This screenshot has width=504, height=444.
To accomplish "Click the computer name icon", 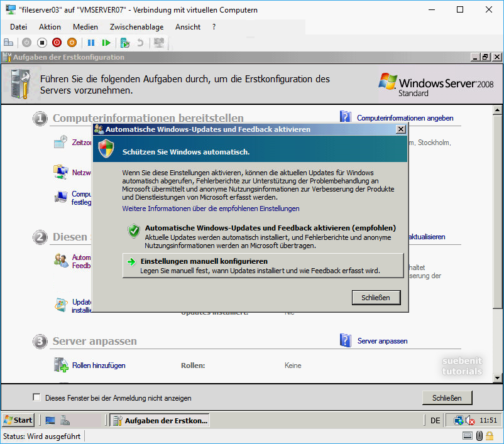I will 61,197.
